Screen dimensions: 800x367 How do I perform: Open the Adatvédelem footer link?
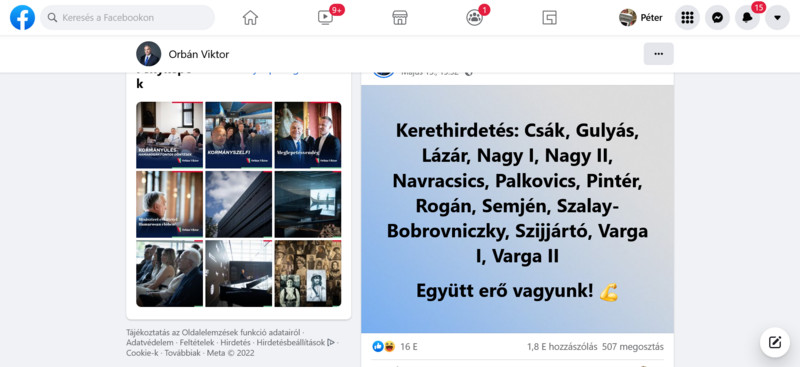pyautogui.click(x=150, y=342)
